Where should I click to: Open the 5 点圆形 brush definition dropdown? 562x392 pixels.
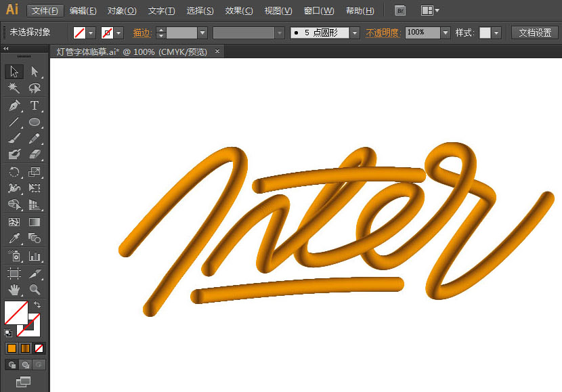point(355,32)
